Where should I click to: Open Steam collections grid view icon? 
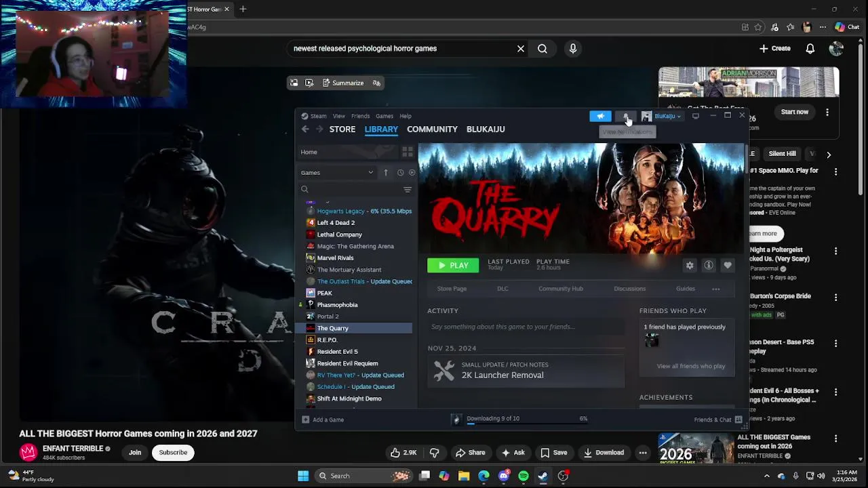click(408, 152)
